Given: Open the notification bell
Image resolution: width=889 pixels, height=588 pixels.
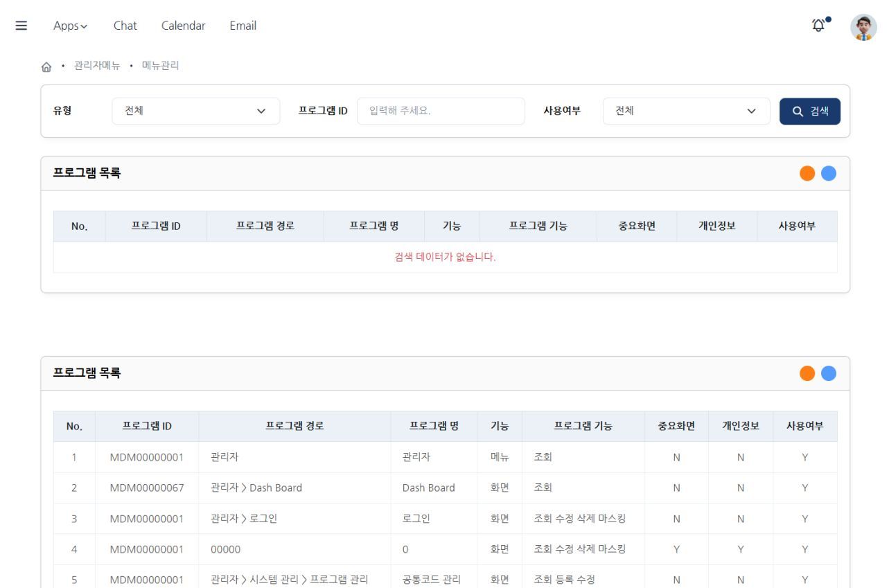Looking at the screenshot, I should [x=818, y=25].
